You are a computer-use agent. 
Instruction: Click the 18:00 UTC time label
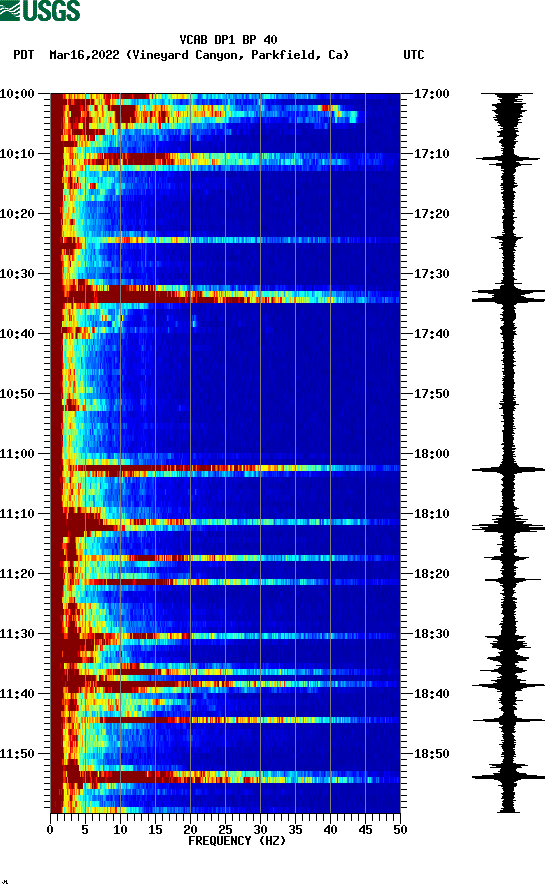(431, 454)
